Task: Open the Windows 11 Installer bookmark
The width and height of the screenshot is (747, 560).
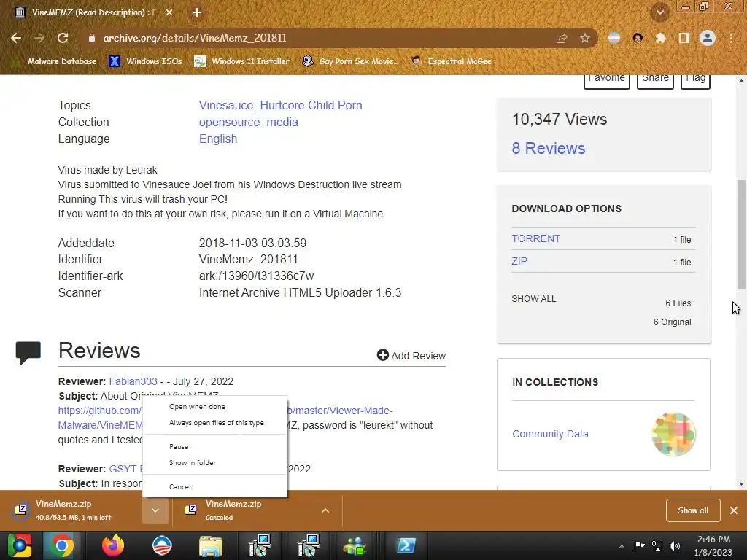Action: pyautogui.click(x=242, y=61)
